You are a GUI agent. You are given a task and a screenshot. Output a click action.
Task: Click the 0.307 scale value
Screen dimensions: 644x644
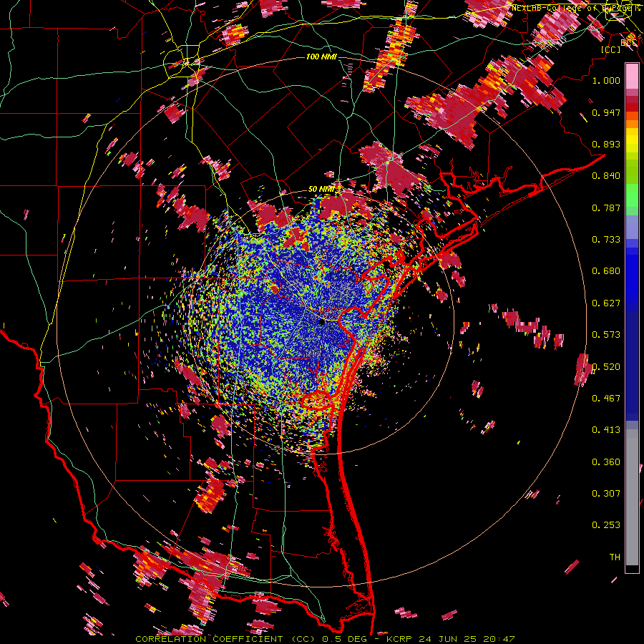[x=606, y=494]
